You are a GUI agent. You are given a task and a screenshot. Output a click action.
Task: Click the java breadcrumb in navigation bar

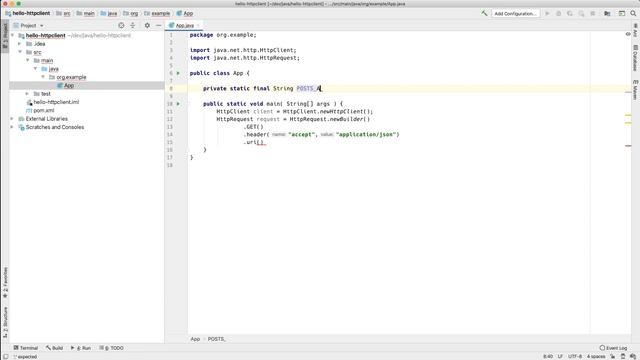coord(109,13)
